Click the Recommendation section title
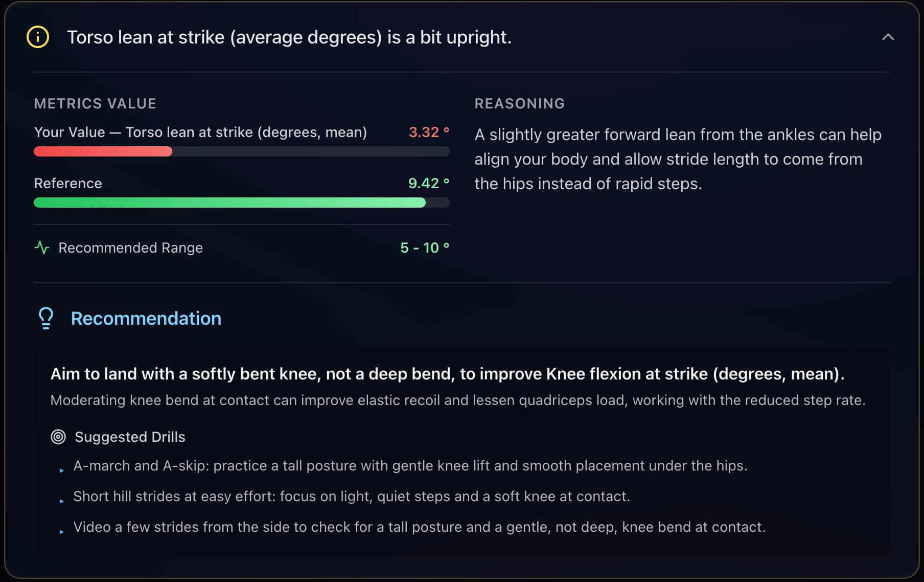Viewport: 924px width, 582px height. point(146,318)
